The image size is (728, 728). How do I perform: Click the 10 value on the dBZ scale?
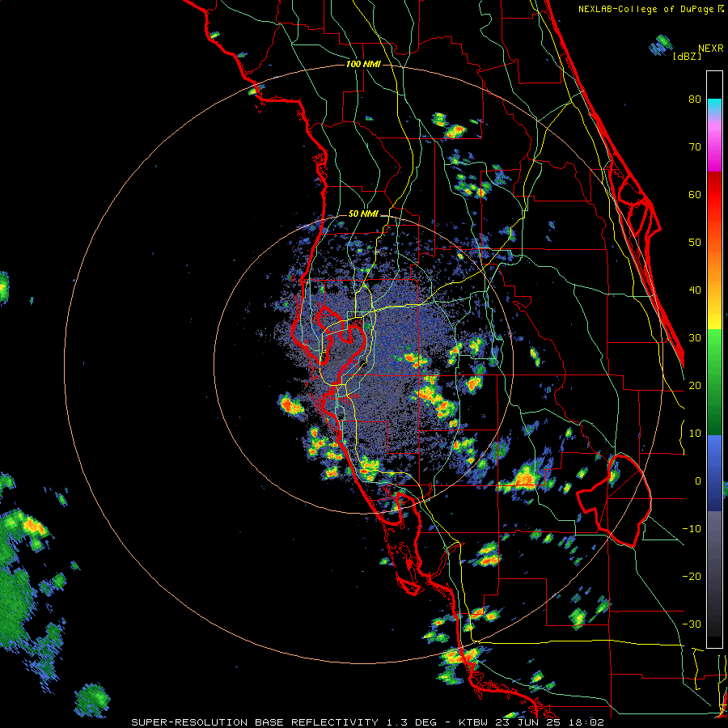tap(695, 434)
